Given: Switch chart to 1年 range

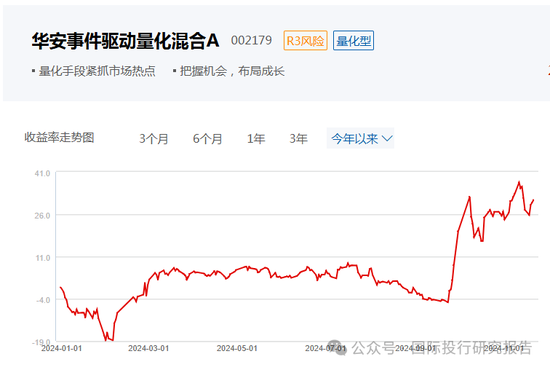Looking at the screenshot, I should (256, 139).
